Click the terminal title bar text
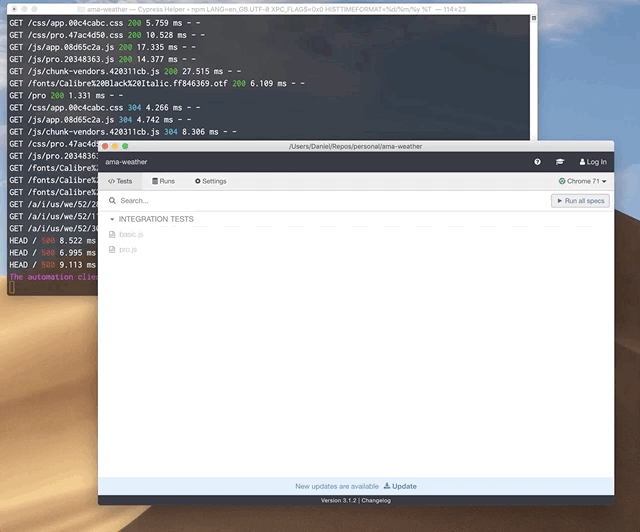Viewport: 640px width, 532px height. coord(276,9)
